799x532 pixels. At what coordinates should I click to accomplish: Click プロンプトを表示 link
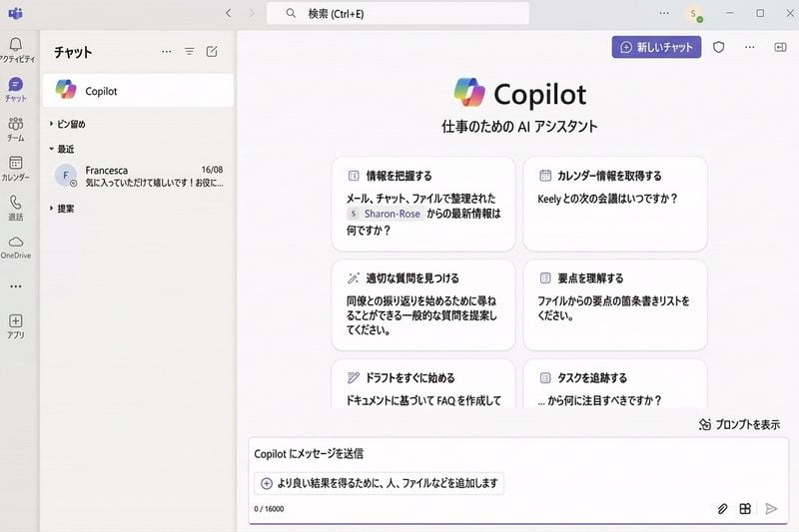point(739,424)
